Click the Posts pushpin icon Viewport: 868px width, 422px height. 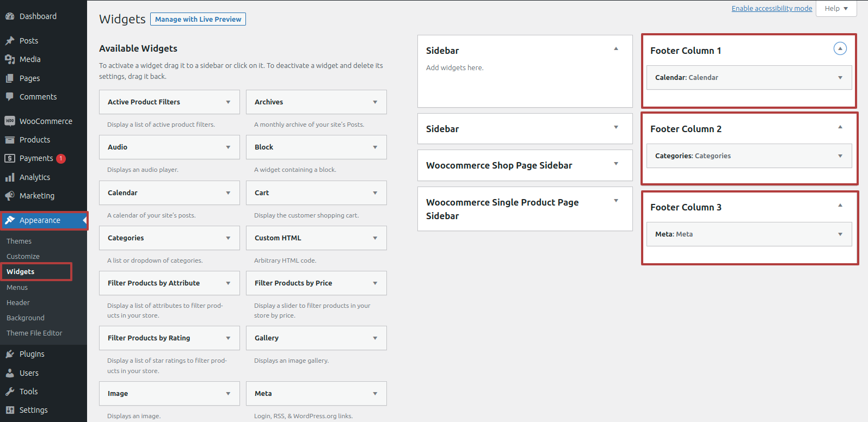(x=10, y=41)
